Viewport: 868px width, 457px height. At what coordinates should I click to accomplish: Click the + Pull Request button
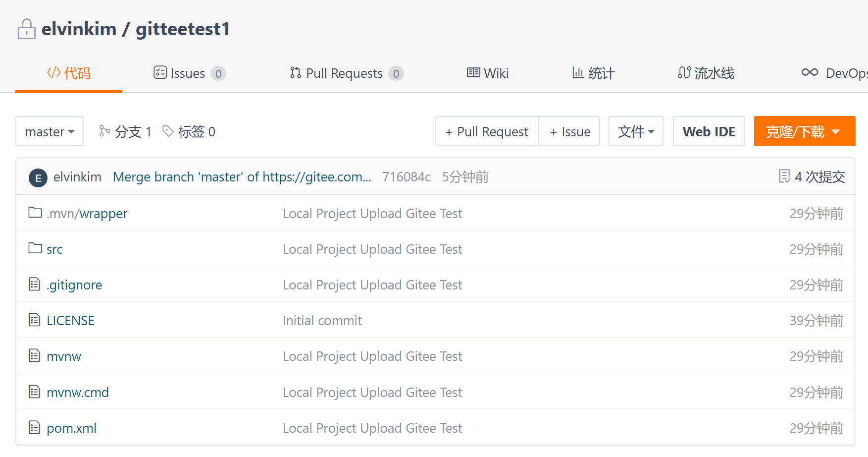[487, 131]
